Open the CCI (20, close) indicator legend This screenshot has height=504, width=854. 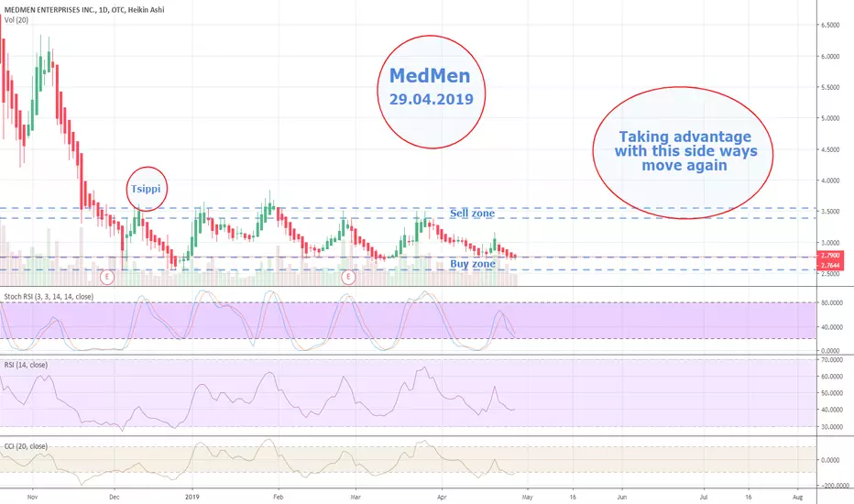(26, 445)
